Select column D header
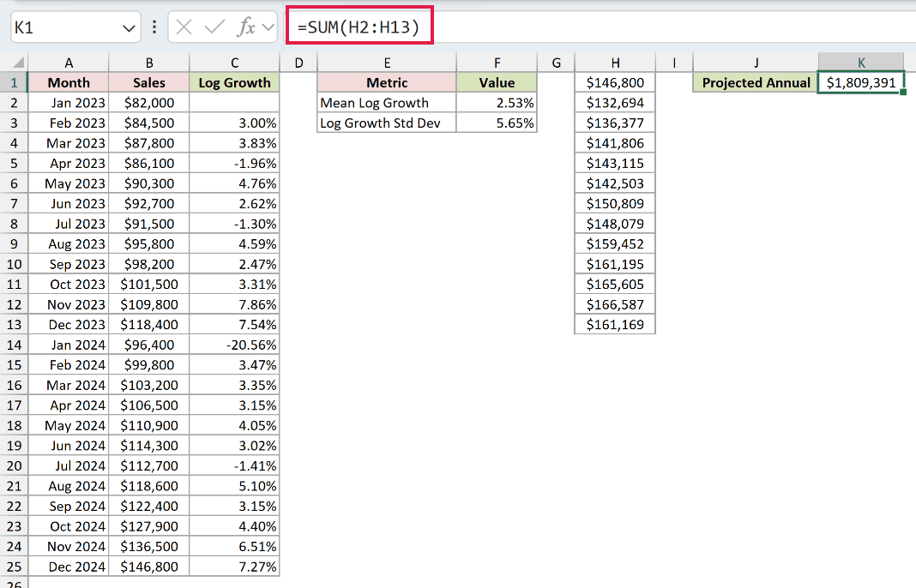This screenshot has height=588, width=916. pyautogui.click(x=298, y=63)
